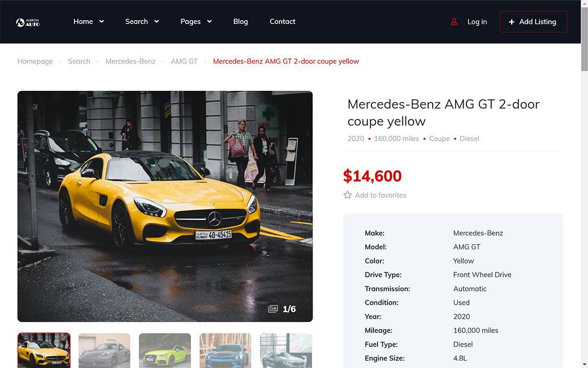This screenshot has height=368, width=588.
Task: Click the page vertical scrollbar
Action: pos(584,184)
